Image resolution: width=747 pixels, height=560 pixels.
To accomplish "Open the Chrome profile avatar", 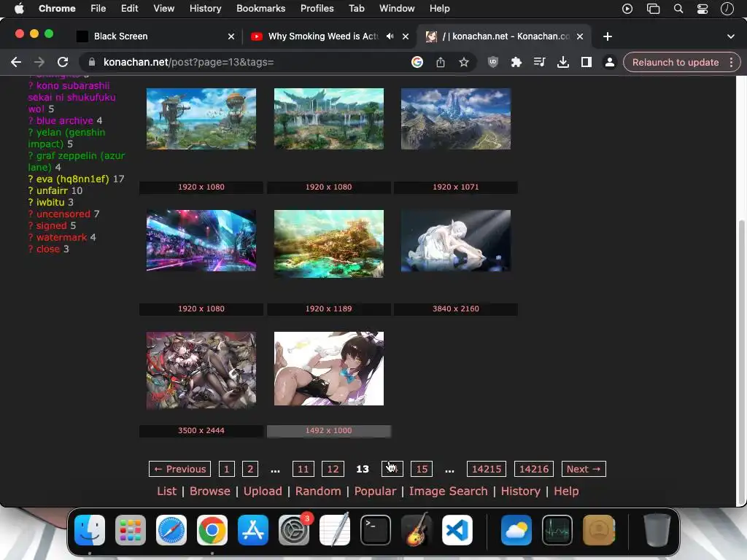I will point(609,63).
